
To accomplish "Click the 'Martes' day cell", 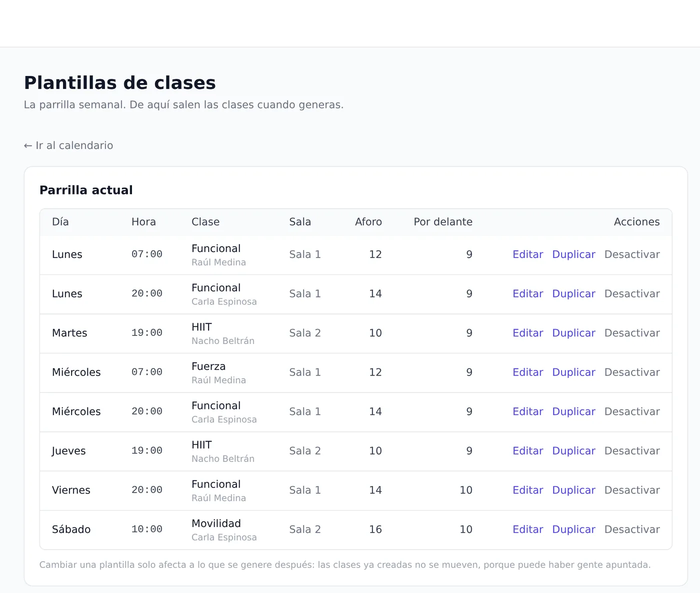I will click(69, 333).
